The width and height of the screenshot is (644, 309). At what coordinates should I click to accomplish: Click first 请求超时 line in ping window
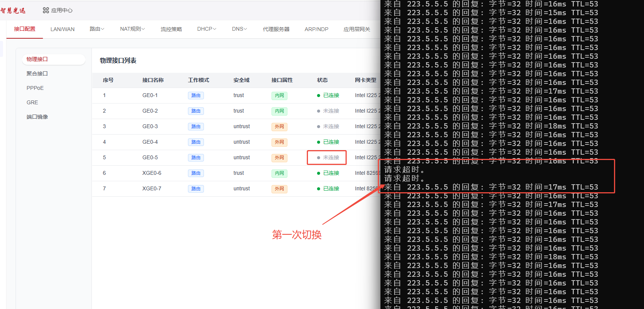[404, 169]
